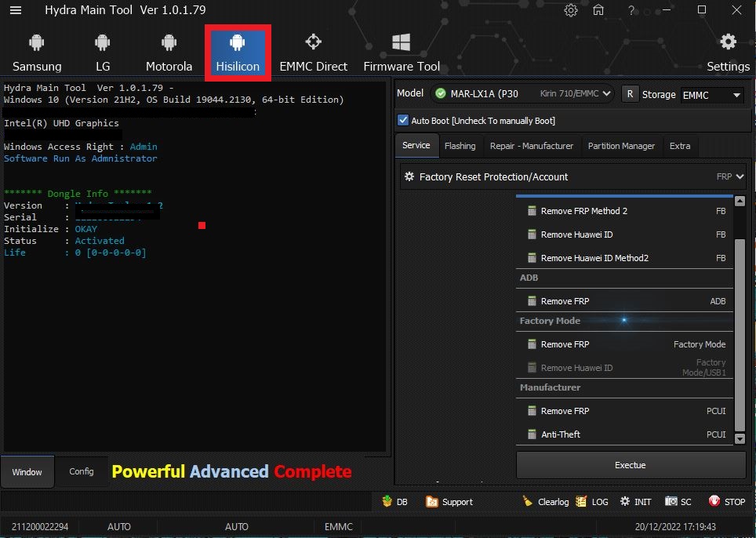Click the 'Status : Activated' log line
This screenshot has height=538, width=756.
tap(64, 241)
